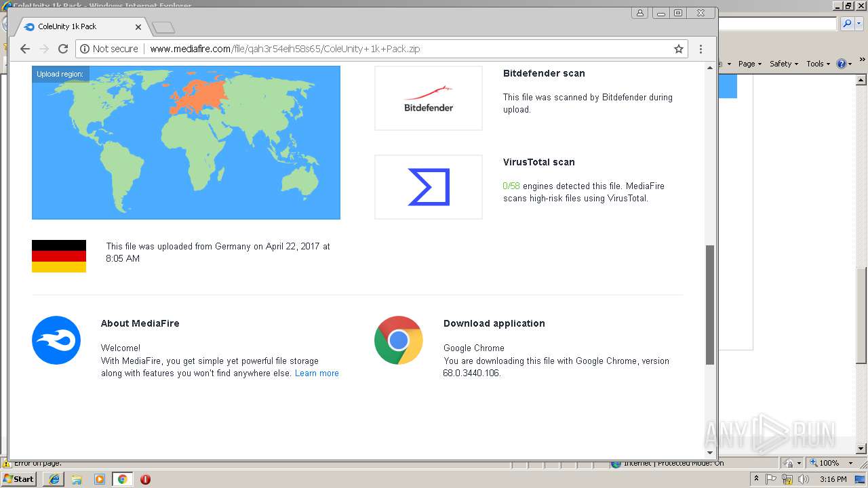Click the Germany flag icon

coord(59,256)
